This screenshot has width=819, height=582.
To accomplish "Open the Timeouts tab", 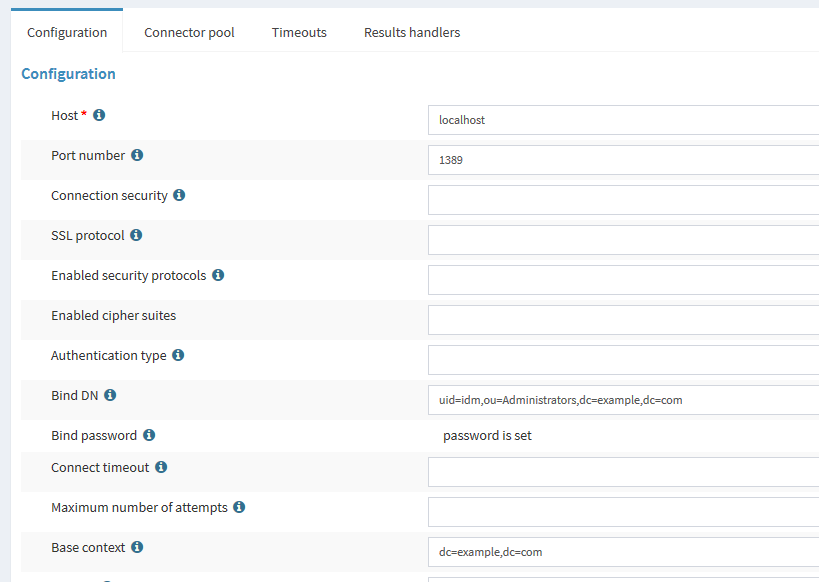I will tap(299, 32).
